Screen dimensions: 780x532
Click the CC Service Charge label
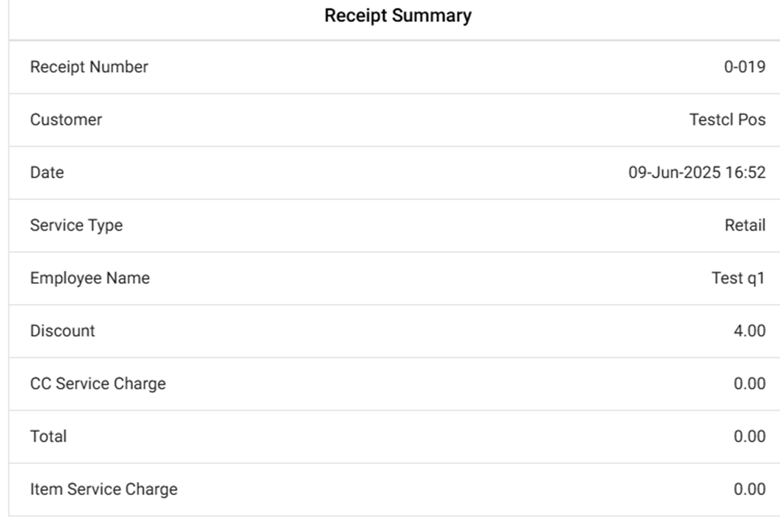pyautogui.click(x=98, y=384)
